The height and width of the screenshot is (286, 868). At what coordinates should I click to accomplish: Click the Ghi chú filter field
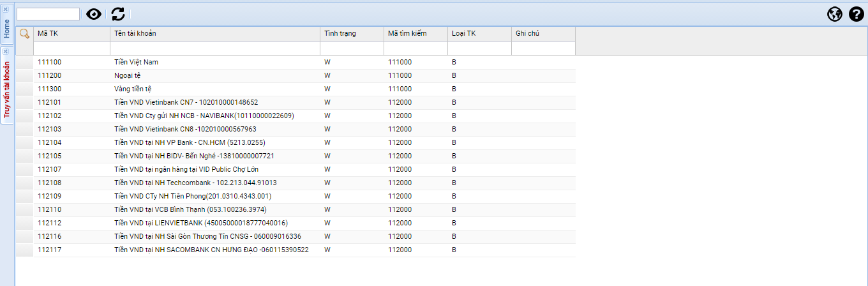point(543,48)
